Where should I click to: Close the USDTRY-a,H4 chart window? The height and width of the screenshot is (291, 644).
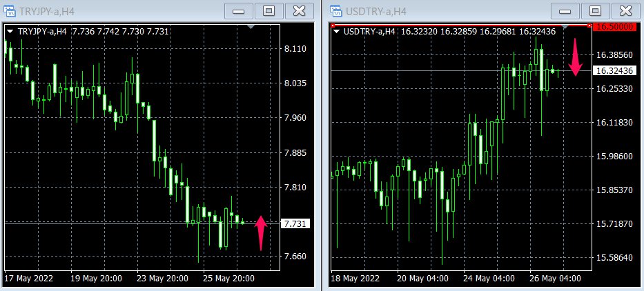pyautogui.click(x=626, y=10)
